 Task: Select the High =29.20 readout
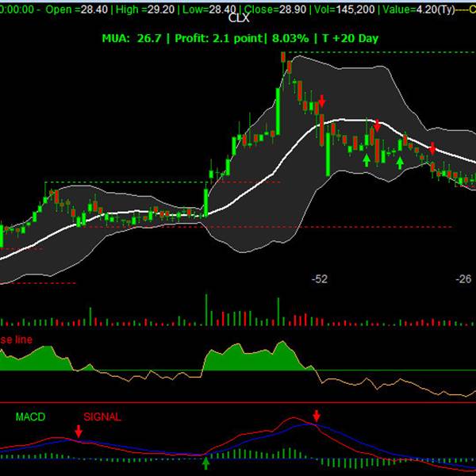click(x=145, y=10)
